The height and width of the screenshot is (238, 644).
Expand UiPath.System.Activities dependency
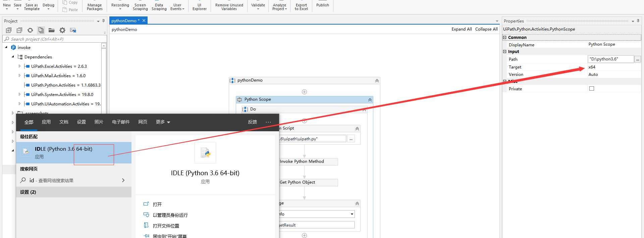[19, 94]
